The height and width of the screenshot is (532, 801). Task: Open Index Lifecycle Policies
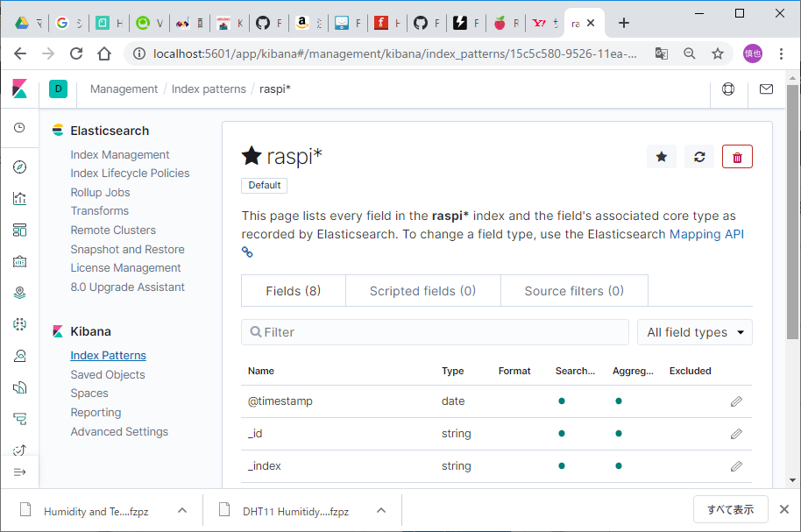(x=130, y=174)
